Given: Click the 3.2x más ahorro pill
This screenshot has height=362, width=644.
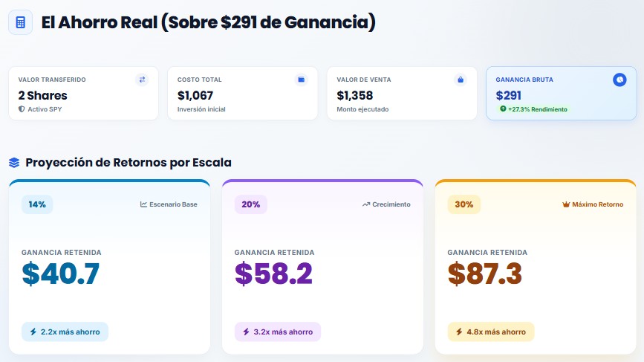Looking at the screenshot, I should click(x=278, y=332).
